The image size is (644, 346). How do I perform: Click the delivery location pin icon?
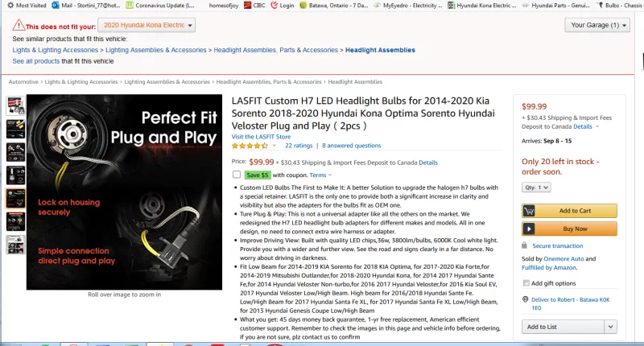[525, 299]
